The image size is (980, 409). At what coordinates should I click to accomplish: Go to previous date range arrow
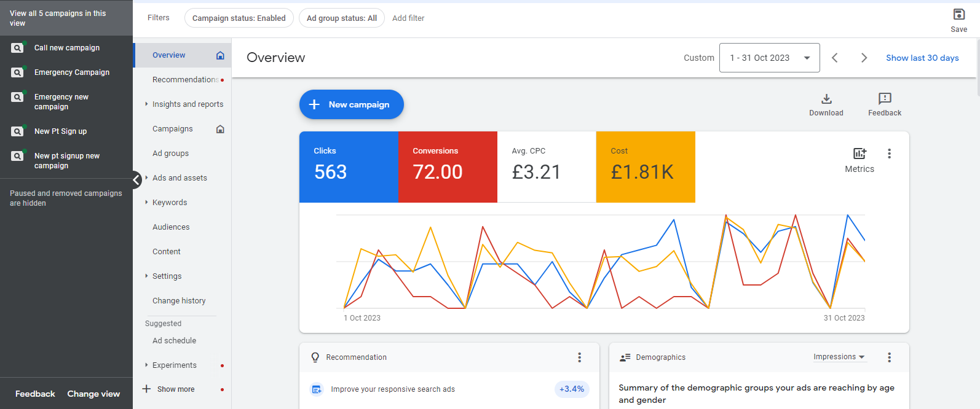click(x=835, y=58)
